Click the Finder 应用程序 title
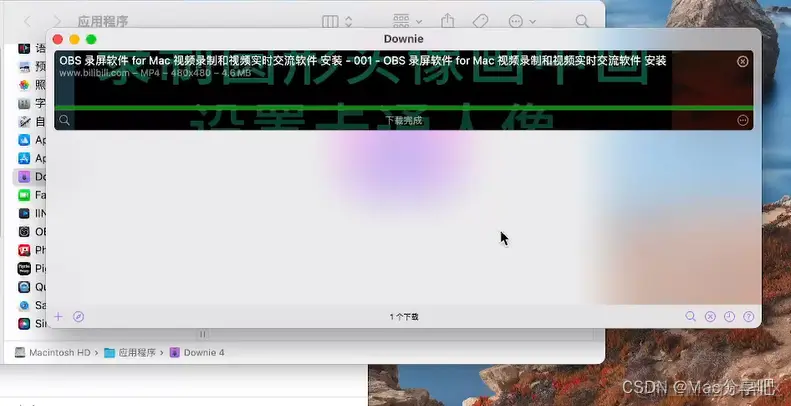Screen dimensions: 791x406 [103, 21]
